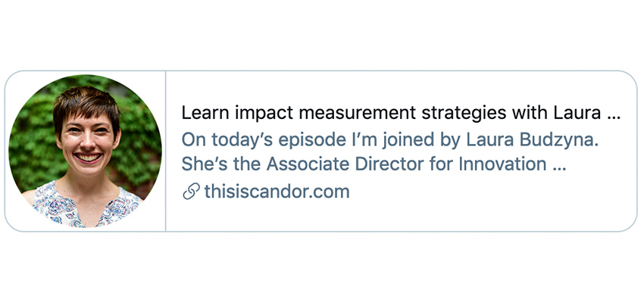This screenshot has height=303, width=644.
Task: Click the word 'Innovation' in description
Action: click(x=502, y=164)
